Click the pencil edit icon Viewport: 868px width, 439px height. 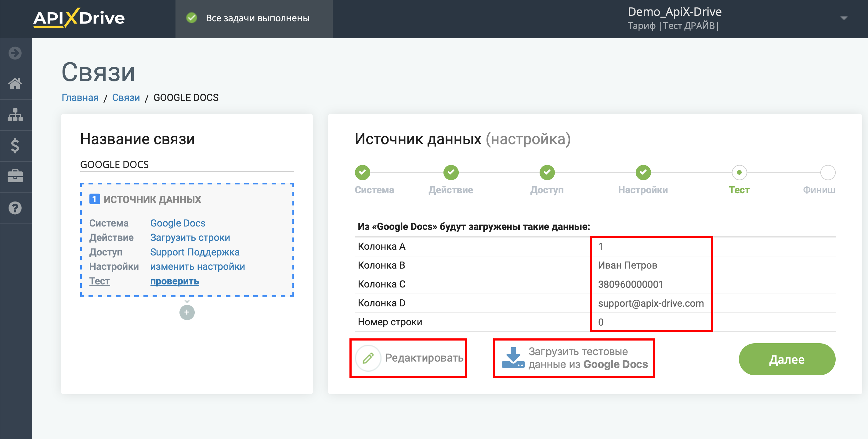[x=368, y=358]
